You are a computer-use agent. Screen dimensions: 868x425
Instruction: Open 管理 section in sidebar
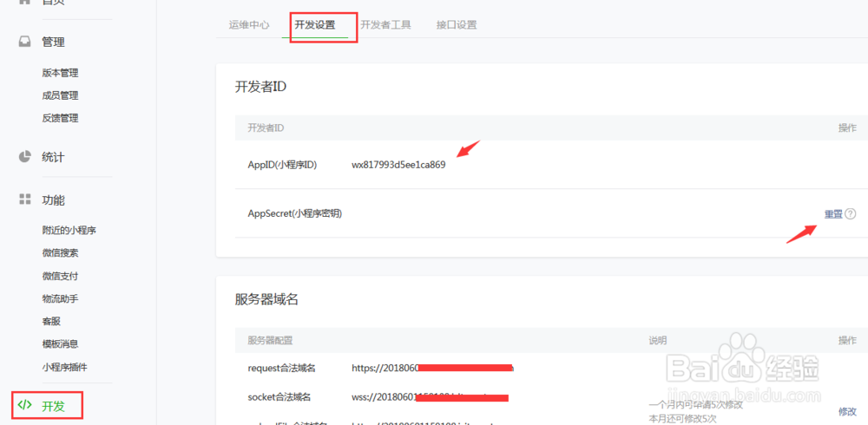[53, 42]
